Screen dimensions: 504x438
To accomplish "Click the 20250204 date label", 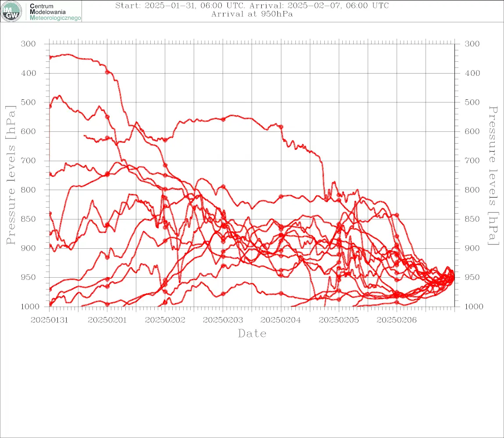I will (281, 320).
